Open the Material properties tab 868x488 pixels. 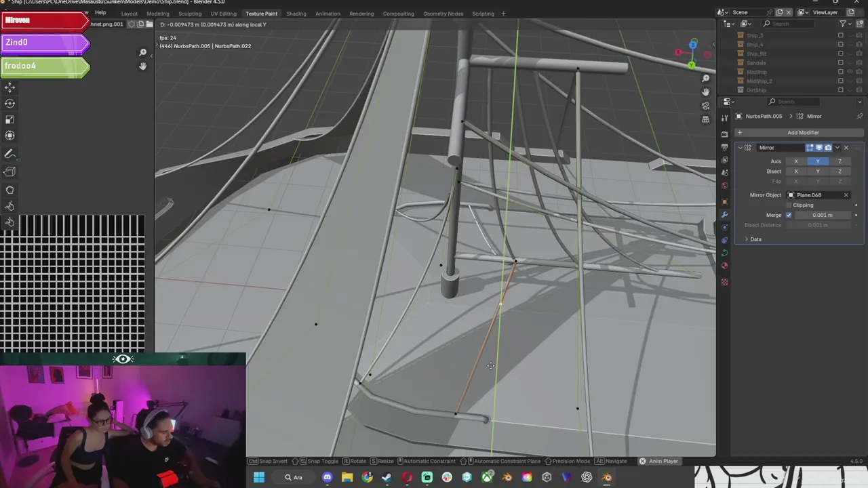(724, 266)
